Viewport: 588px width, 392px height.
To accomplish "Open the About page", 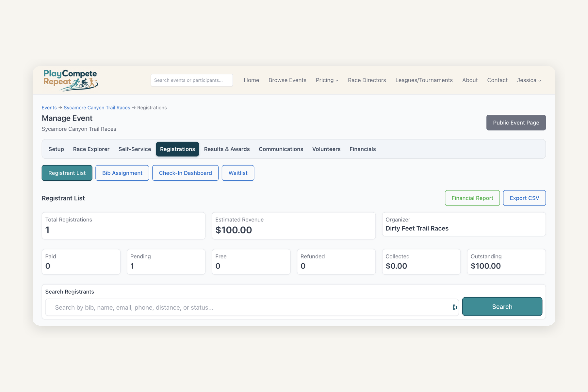I will (470, 80).
